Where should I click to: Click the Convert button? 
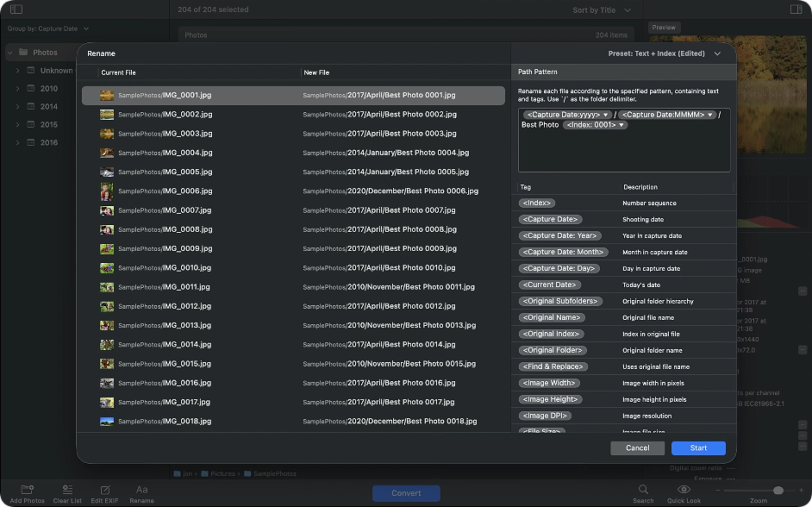406,493
